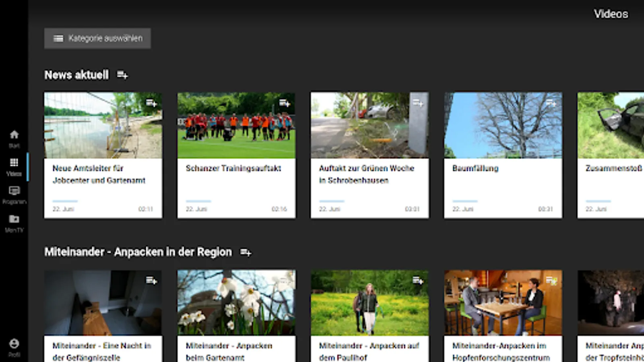Play the Zusammenstoß car crash thumbnail
The width and height of the screenshot is (644, 362).
pos(611,125)
